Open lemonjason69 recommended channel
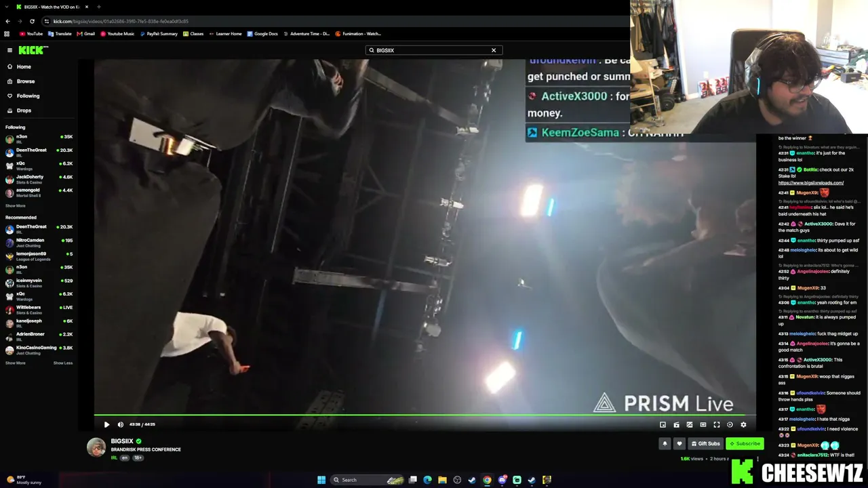Viewport: 868px width, 488px height. coord(39,256)
